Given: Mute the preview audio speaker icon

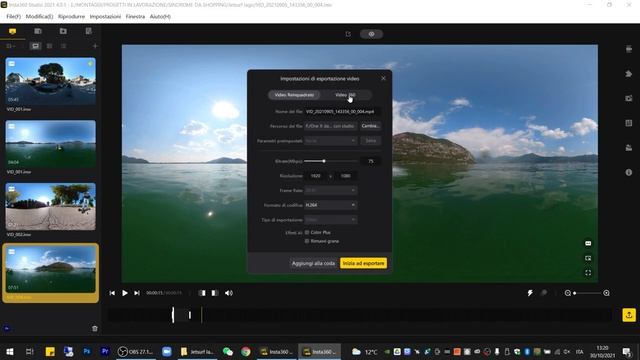Looking at the screenshot, I should click(x=229, y=293).
